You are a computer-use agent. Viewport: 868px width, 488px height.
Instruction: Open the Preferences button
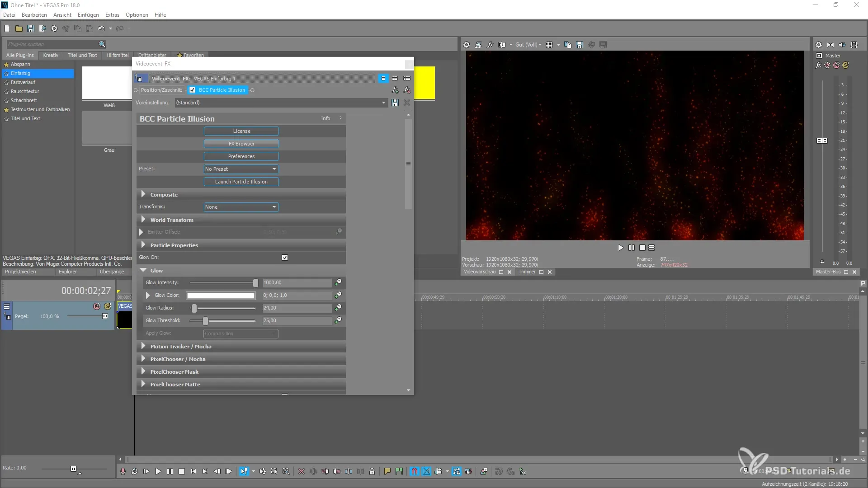(241, 156)
